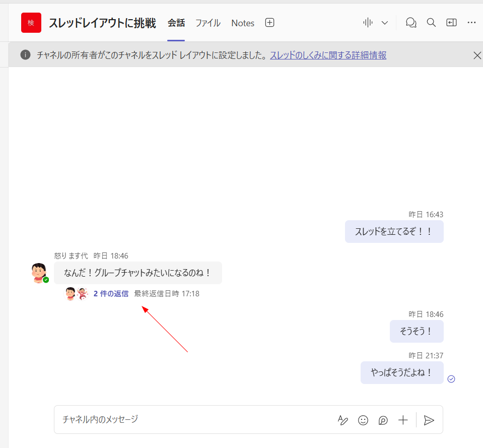483x448 pixels.
Task: Add a new tab with plus icon
Action: 269,23
